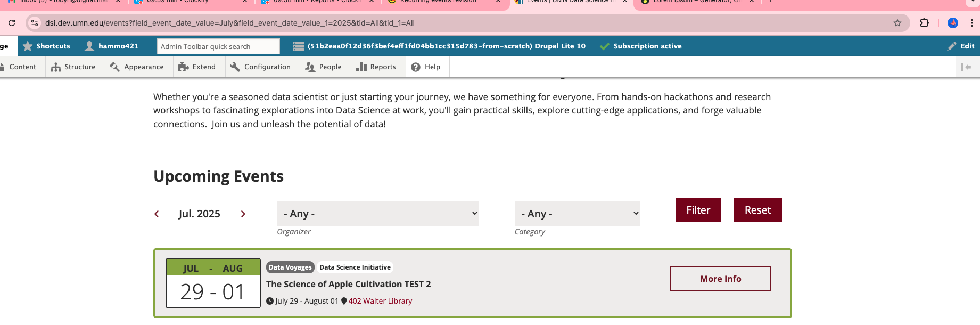Reload the page with the browser refresh icon

point(12,23)
